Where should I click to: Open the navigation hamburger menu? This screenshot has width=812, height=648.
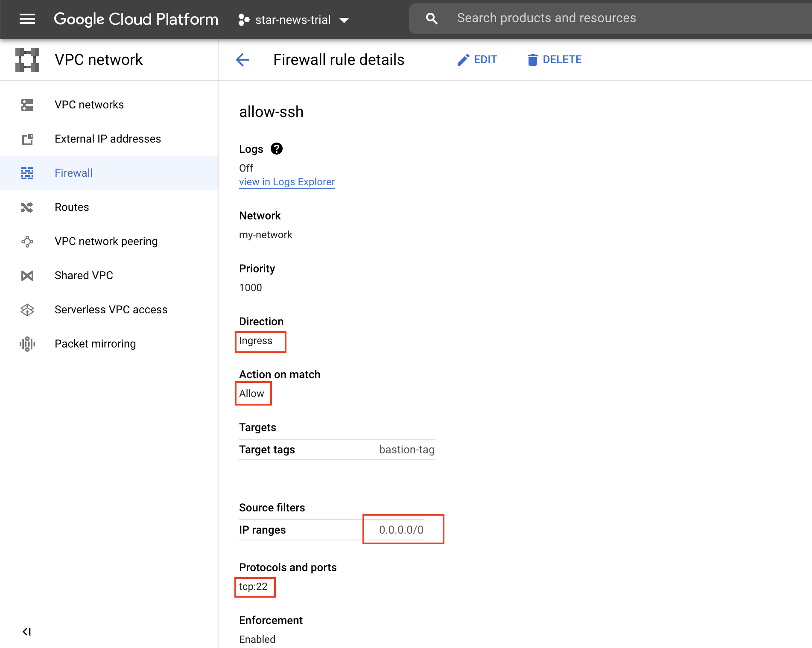coord(27,19)
